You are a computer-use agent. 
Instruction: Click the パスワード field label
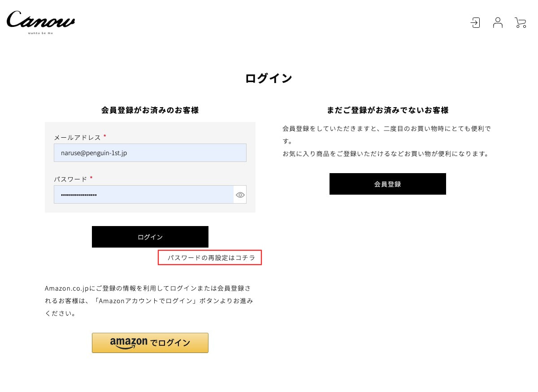70,179
